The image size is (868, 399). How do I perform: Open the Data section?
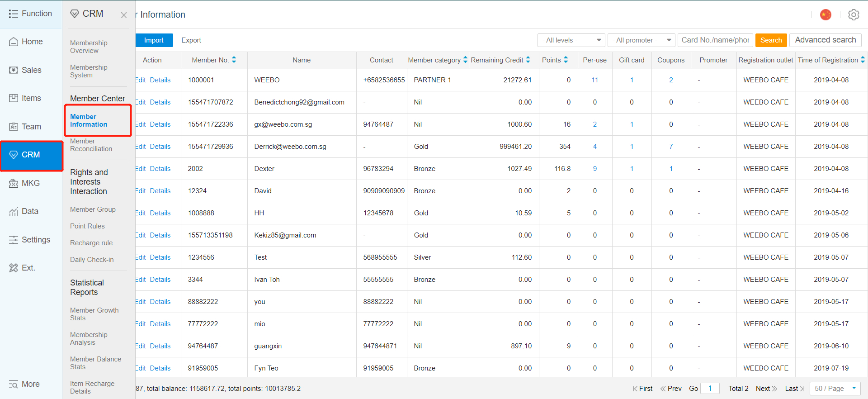pyautogui.click(x=31, y=211)
